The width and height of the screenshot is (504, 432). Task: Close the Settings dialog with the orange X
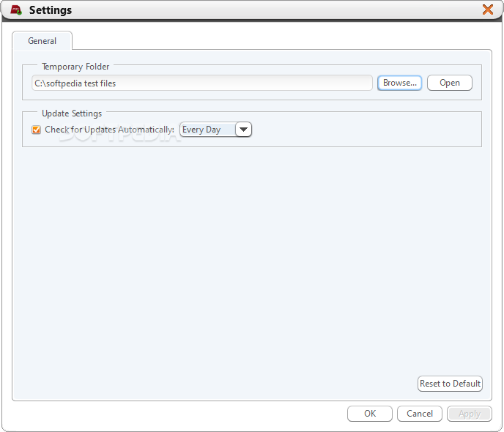pos(488,10)
